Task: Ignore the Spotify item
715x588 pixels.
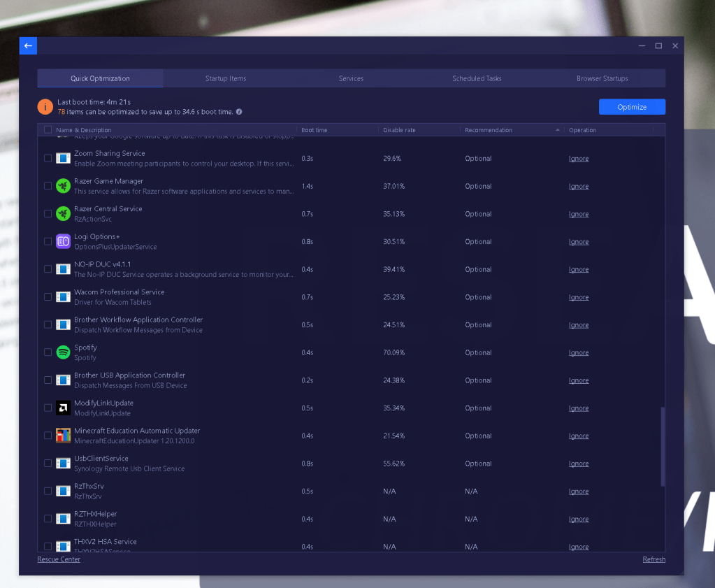Action: (579, 352)
